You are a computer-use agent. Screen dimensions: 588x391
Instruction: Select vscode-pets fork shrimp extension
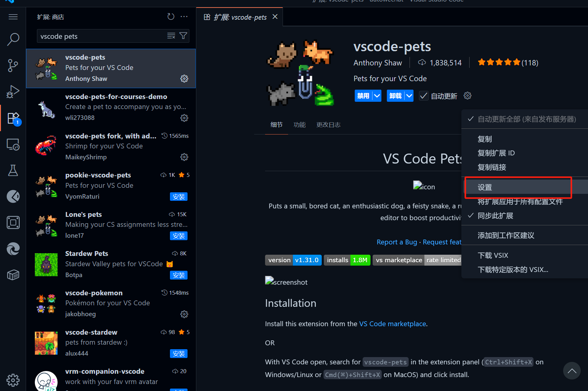pos(111,147)
